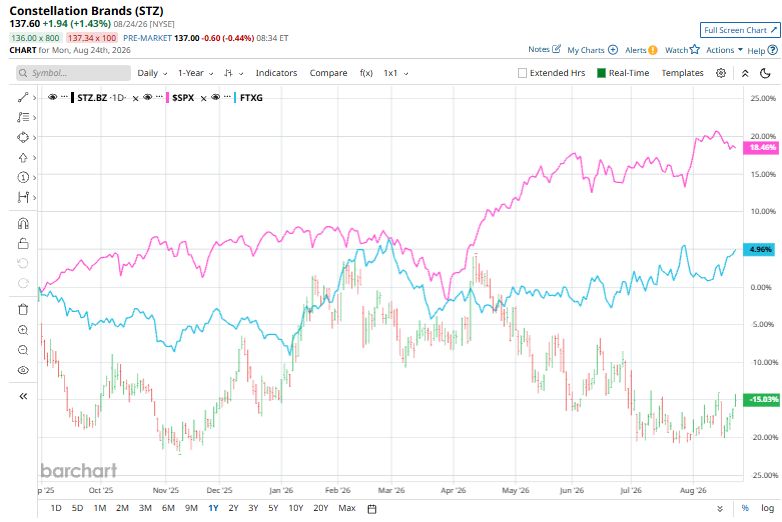
Task: Click the STZ.BZ black color swatch
Action: 72,98
